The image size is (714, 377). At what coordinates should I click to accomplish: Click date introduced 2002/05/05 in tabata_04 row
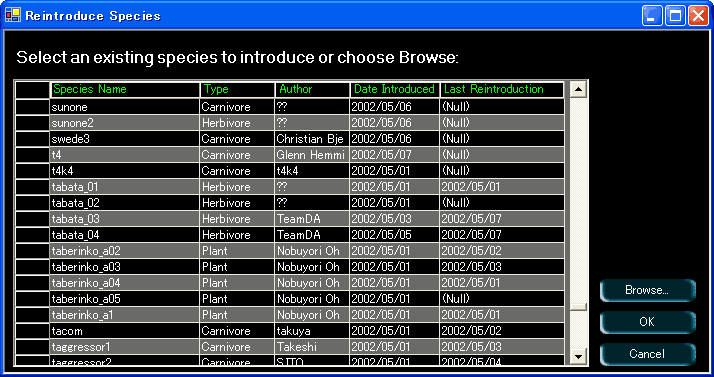[x=395, y=235]
